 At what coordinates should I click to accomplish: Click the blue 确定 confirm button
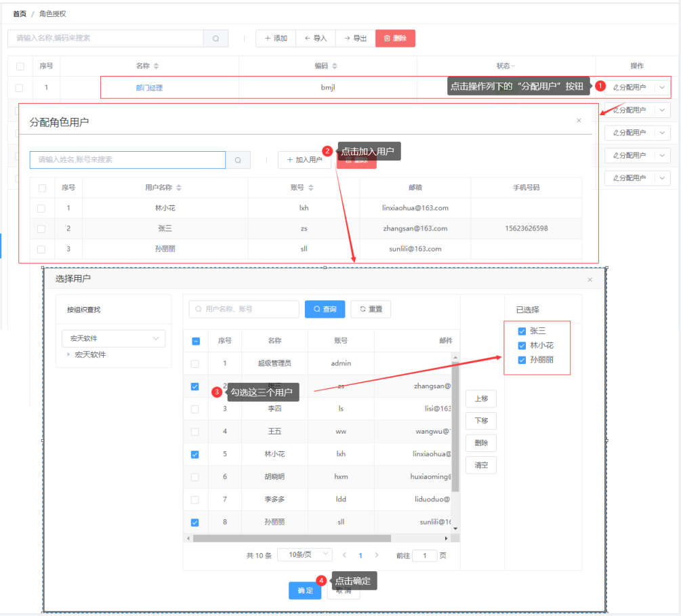(x=305, y=590)
